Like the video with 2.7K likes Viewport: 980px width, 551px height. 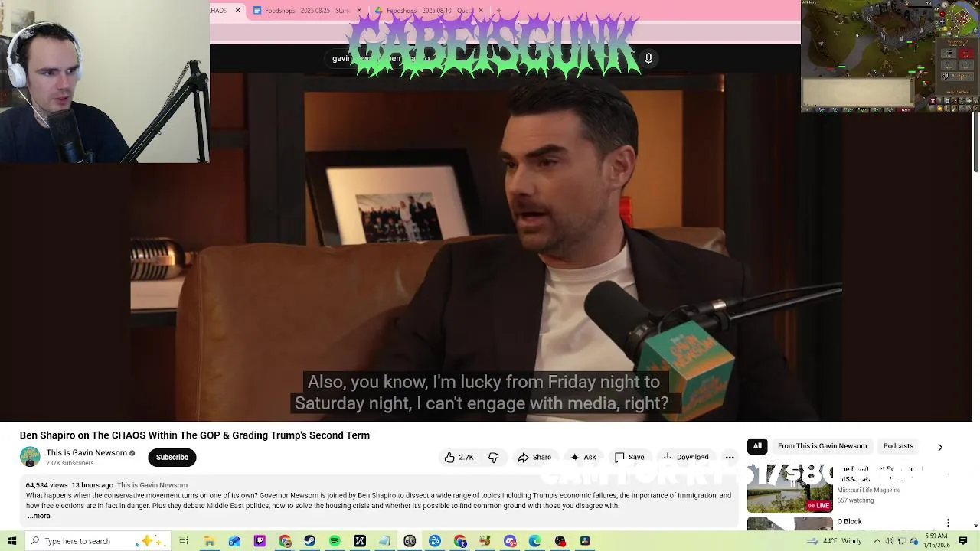(459, 458)
